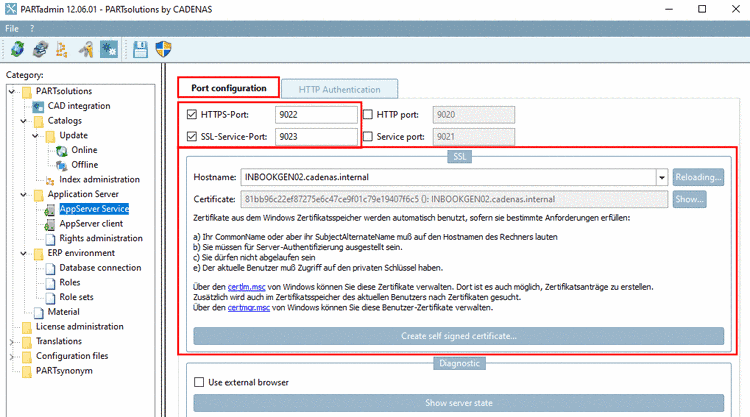Click the Show server state button
Image resolution: width=750 pixels, height=417 pixels.
point(459,403)
